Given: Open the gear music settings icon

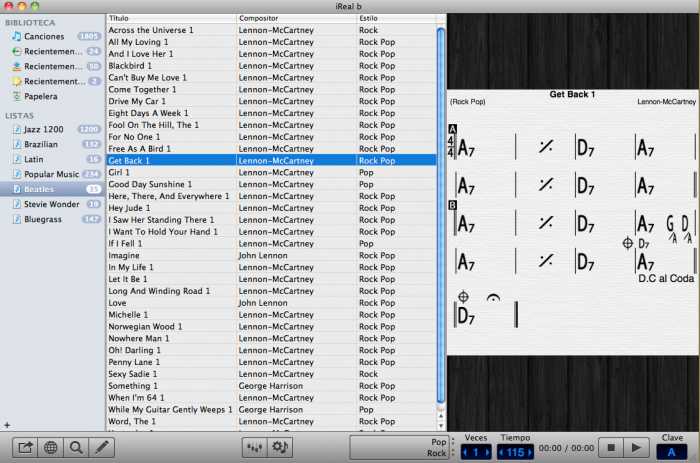Looking at the screenshot, I should point(280,447).
